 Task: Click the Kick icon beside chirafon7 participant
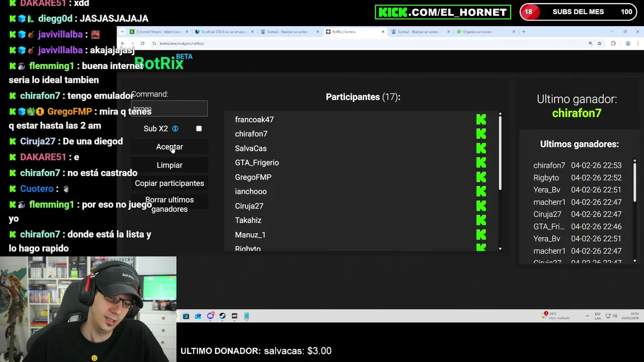[481, 134]
